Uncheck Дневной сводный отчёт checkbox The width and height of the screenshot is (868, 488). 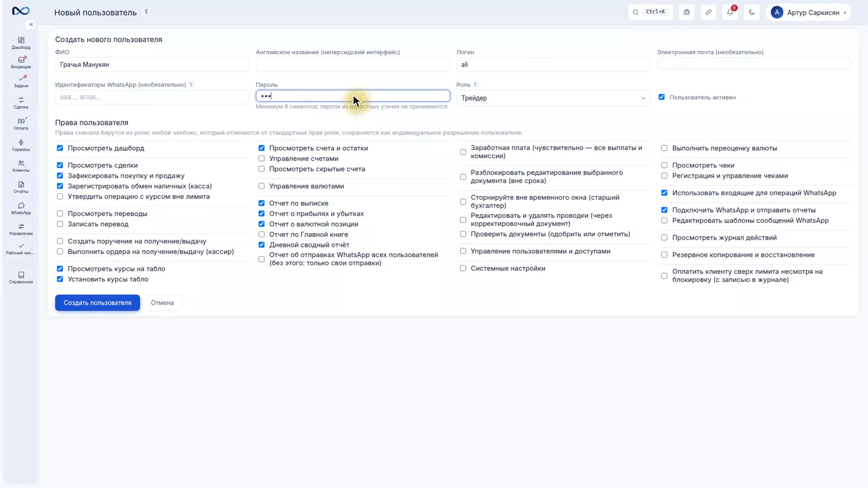[261, 245]
